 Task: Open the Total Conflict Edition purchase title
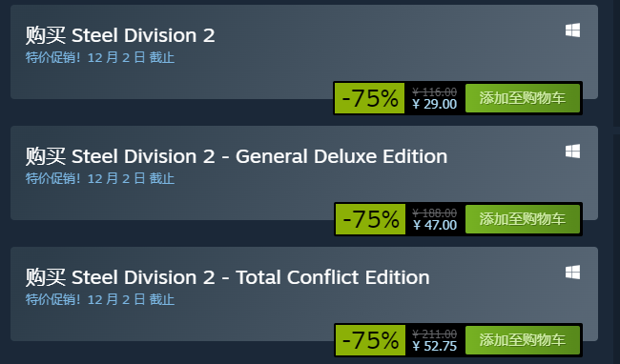point(227,277)
